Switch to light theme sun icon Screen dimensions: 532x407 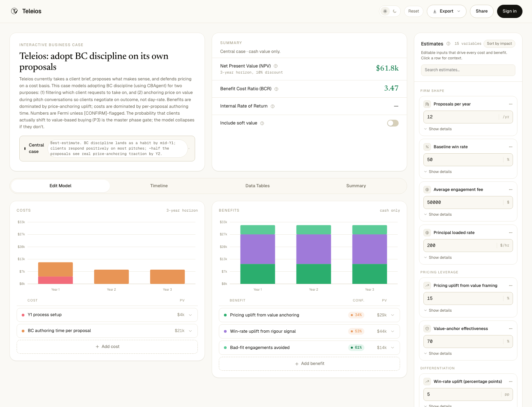pyautogui.click(x=385, y=11)
